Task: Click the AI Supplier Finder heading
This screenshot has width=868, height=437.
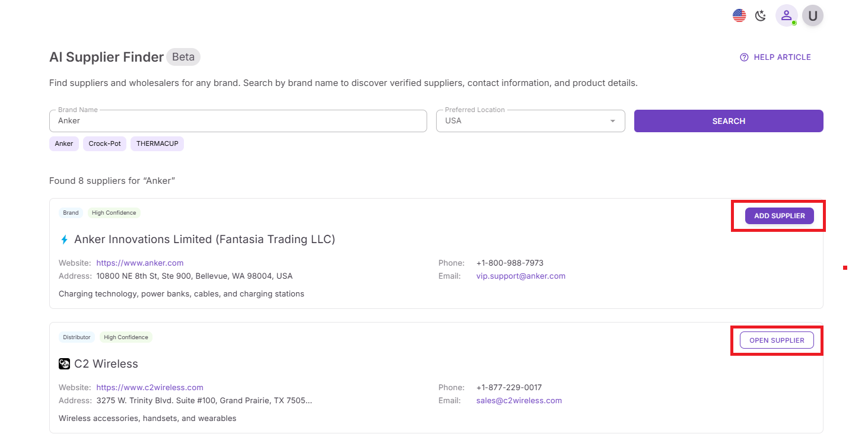Action: tap(107, 57)
